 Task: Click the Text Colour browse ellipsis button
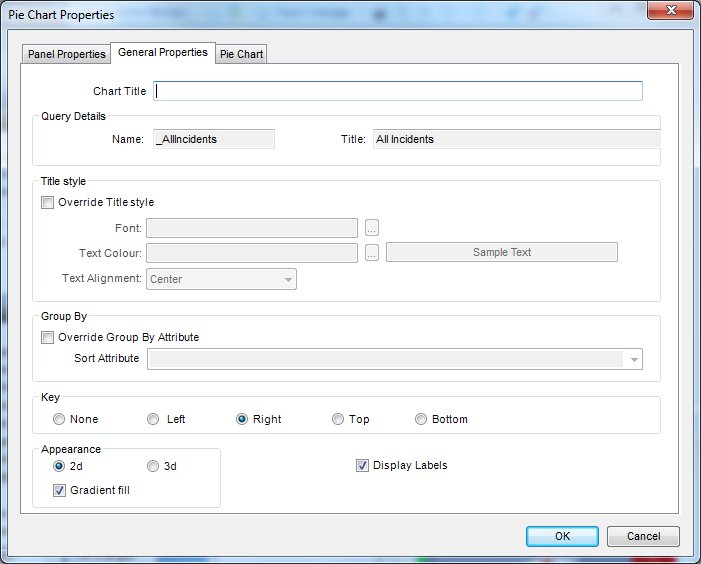click(372, 253)
